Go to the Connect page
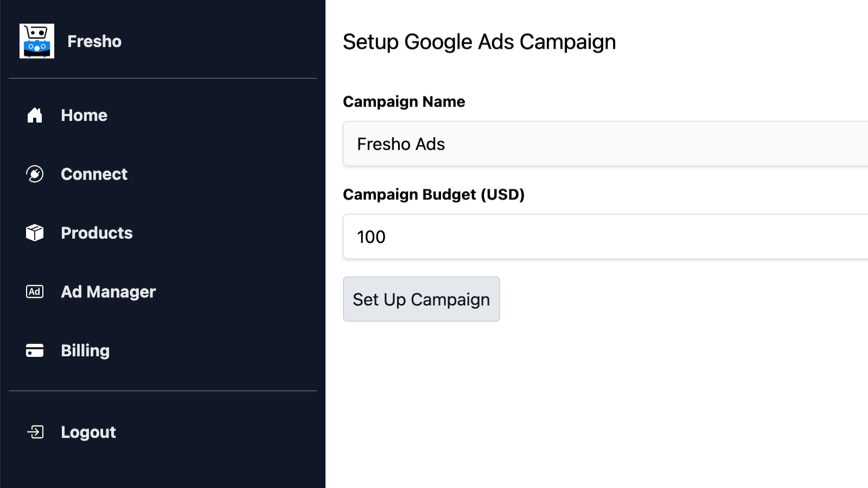Viewport: 868px width, 488px height. tap(163, 174)
